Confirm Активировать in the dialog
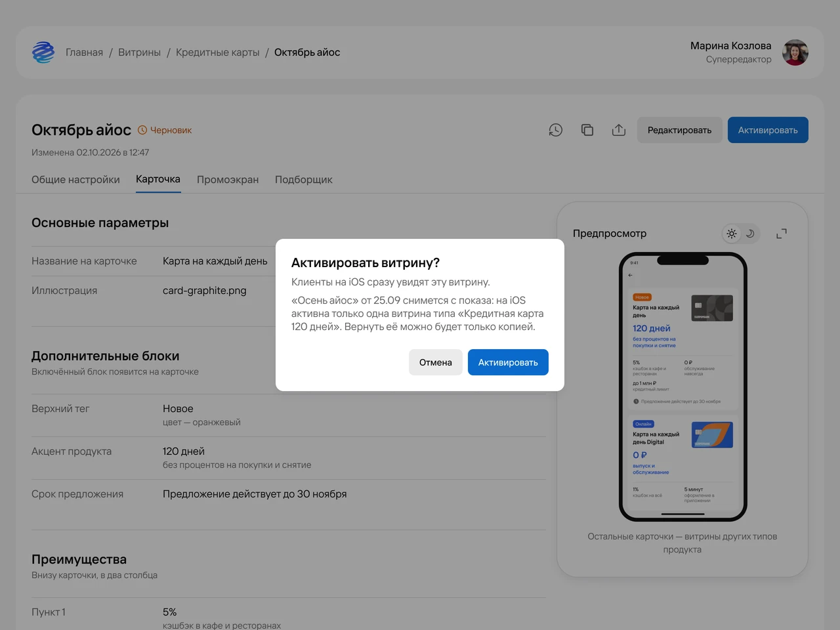The height and width of the screenshot is (630, 840). pyautogui.click(x=508, y=362)
